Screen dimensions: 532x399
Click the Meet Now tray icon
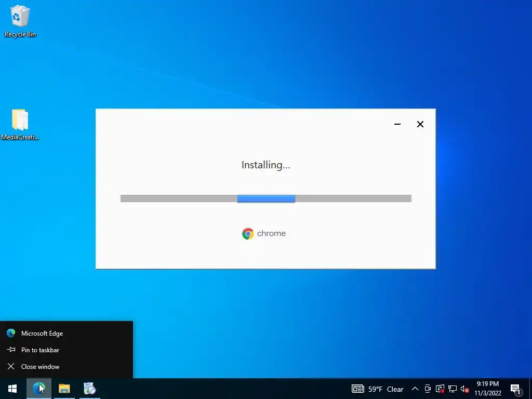click(x=428, y=389)
